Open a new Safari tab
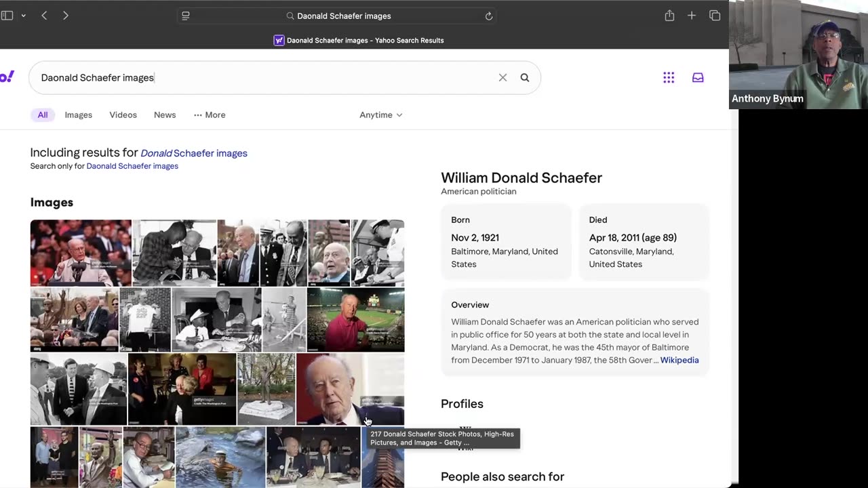 click(692, 16)
